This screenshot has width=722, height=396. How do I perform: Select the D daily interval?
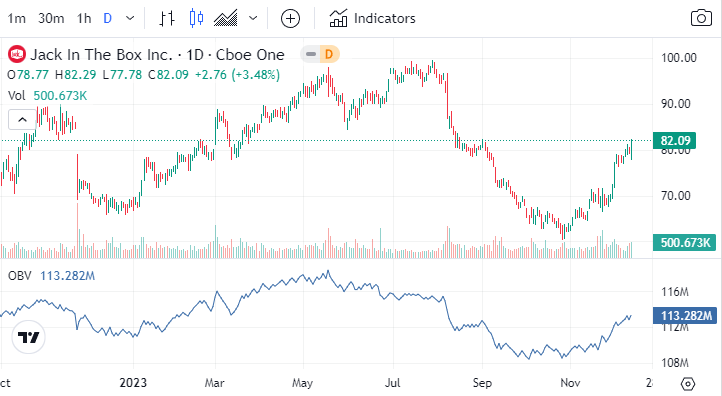pyautogui.click(x=108, y=18)
